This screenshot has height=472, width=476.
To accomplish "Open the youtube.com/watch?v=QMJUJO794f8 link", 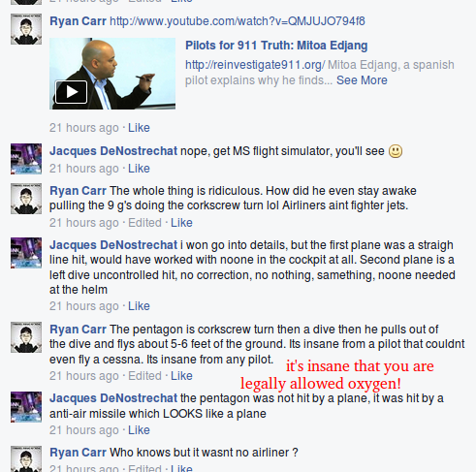I will click(x=238, y=21).
